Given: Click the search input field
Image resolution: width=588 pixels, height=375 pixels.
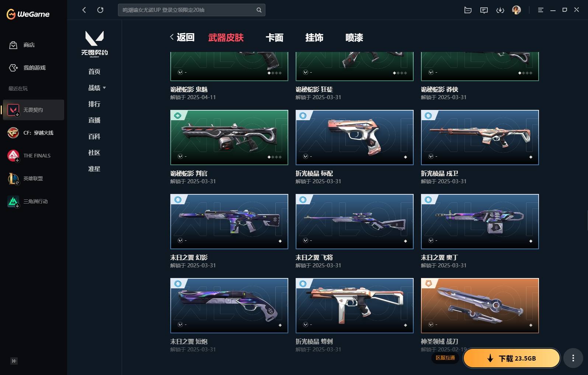Looking at the screenshot, I should point(188,10).
